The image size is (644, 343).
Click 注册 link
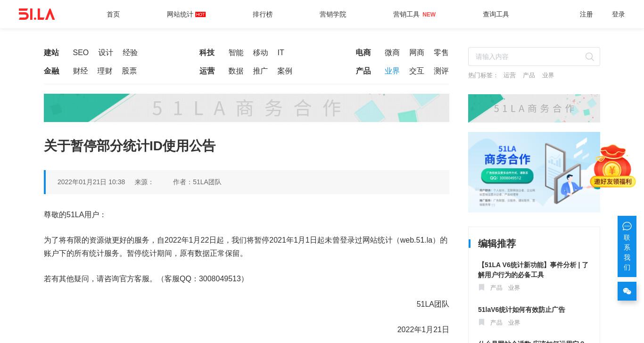[x=586, y=15]
